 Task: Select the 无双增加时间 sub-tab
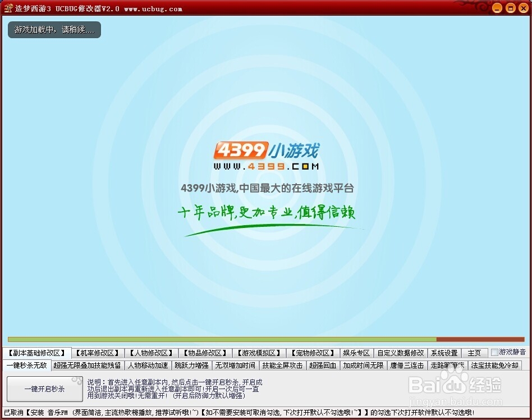point(236,366)
